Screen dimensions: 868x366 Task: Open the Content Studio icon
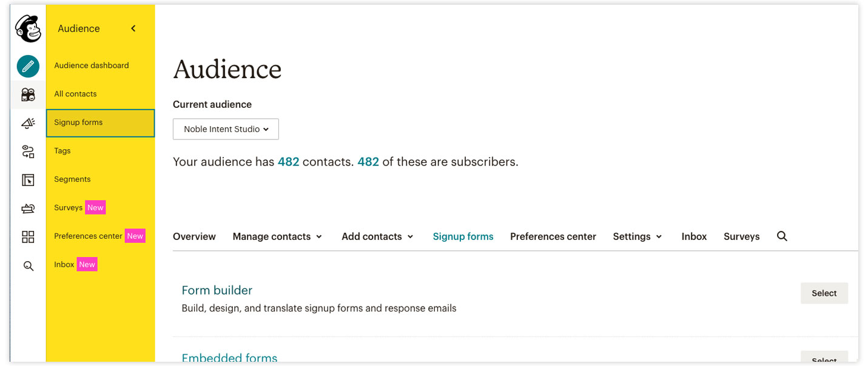28,208
